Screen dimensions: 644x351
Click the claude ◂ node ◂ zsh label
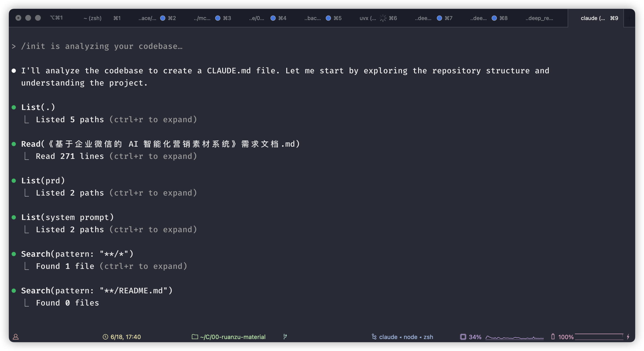tap(406, 337)
